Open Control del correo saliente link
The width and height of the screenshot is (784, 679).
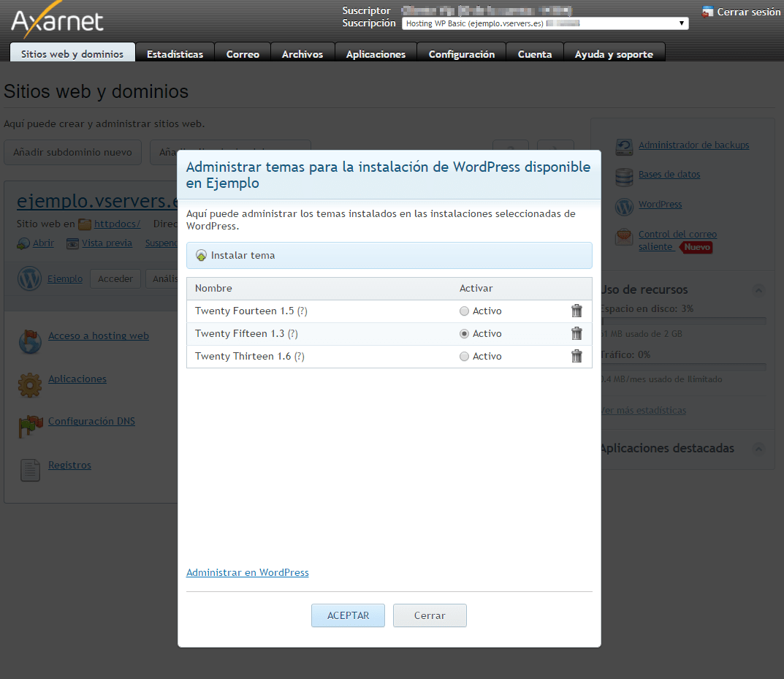pos(677,240)
